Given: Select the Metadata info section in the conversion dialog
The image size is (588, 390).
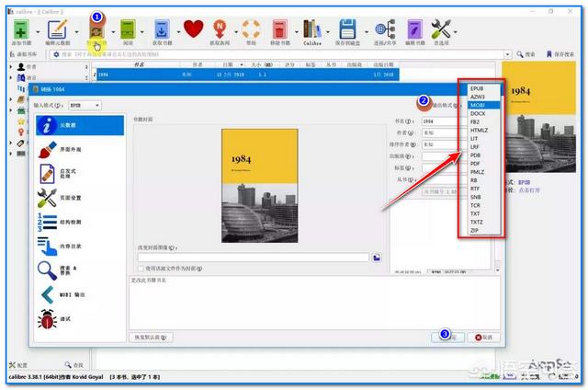Looking at the screenshot, I should pos(80,125).
